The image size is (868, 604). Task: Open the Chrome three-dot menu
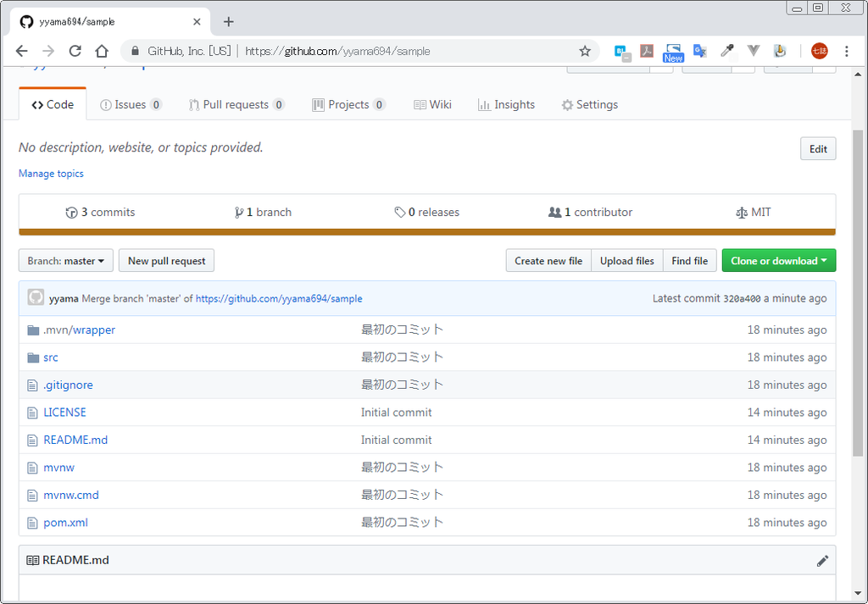(846, 52)
